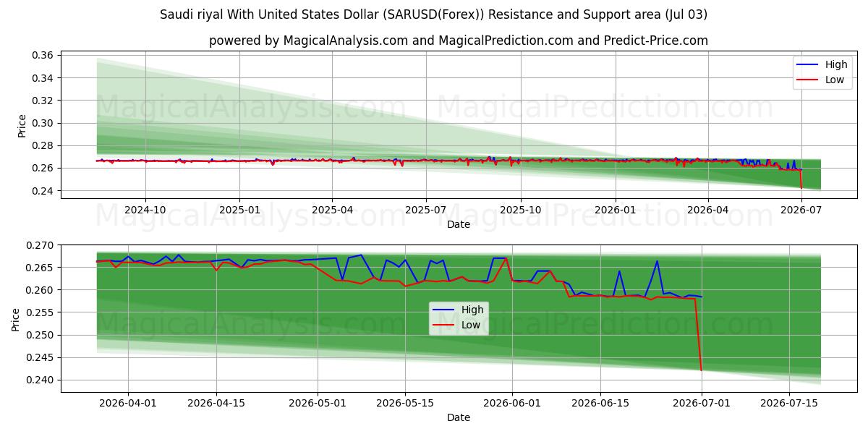Viewport: 868px width, 434px height.
Task: Click the Price label of the lower chart
Action: pos(16,319)
